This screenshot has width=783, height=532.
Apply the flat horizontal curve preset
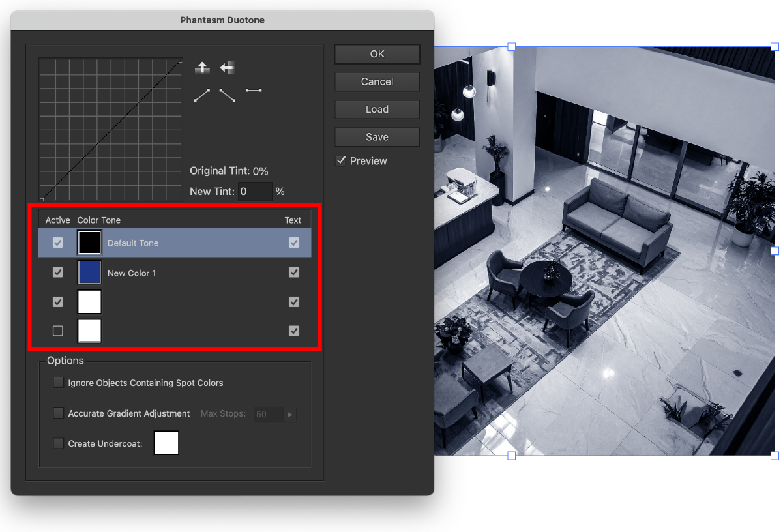[254, 90]
